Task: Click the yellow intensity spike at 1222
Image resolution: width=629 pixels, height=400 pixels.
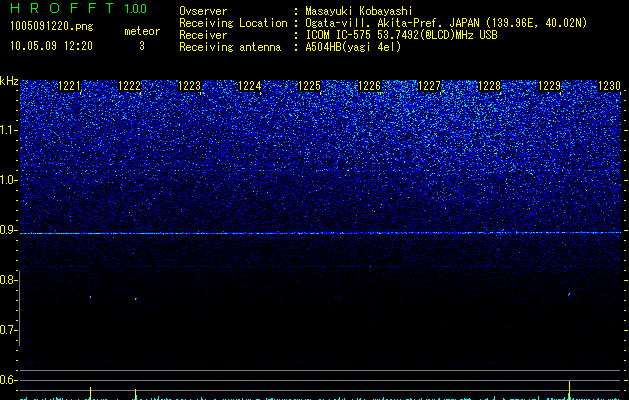Action: tap(136, 394)
